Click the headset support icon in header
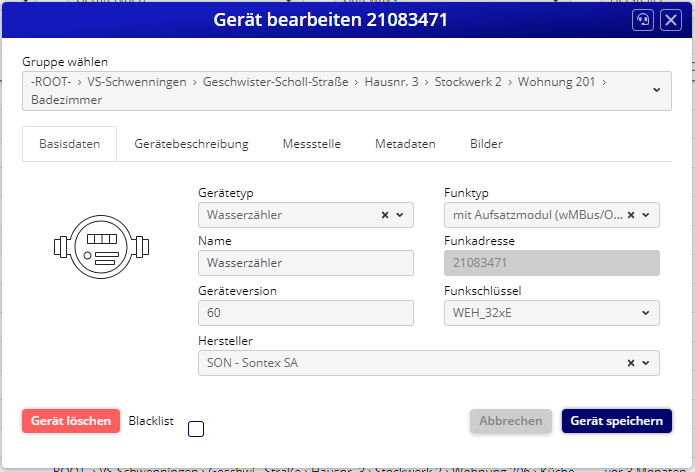 tap(643, 20)
